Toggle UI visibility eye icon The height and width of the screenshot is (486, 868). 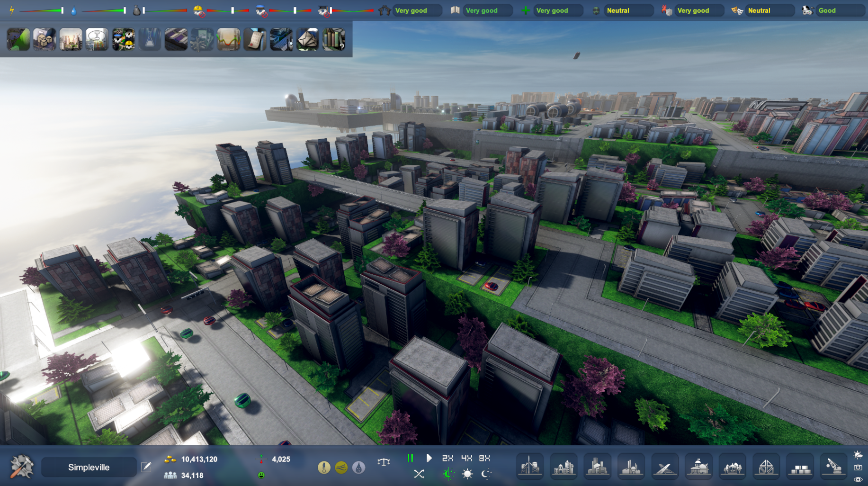pos(858,479)
